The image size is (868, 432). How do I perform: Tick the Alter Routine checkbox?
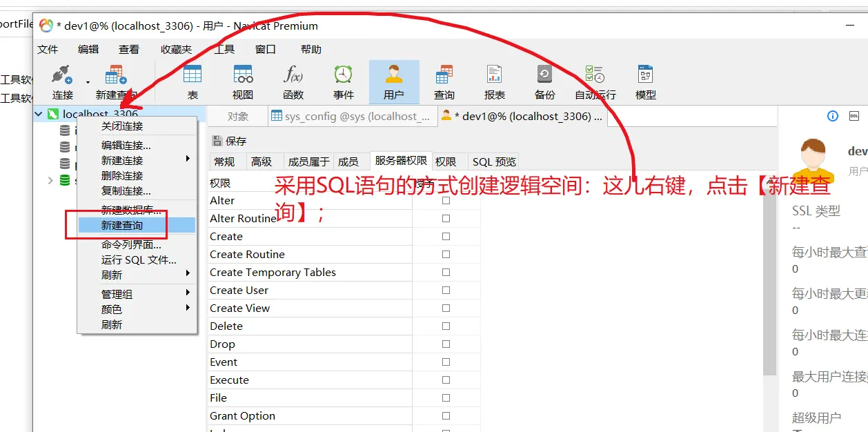(446, 218)
